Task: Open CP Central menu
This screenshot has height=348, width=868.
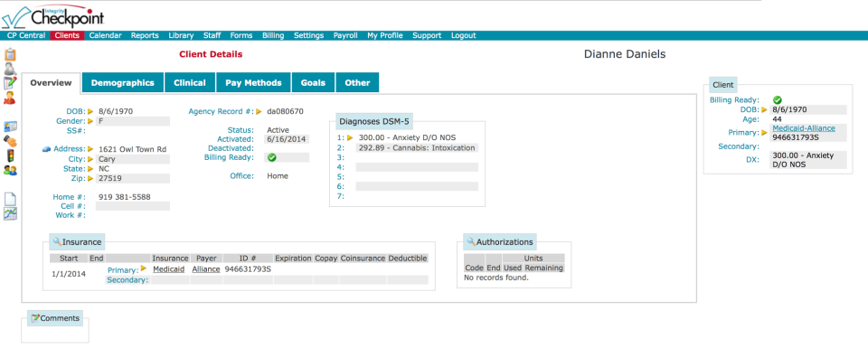Action: coord(26,35)
